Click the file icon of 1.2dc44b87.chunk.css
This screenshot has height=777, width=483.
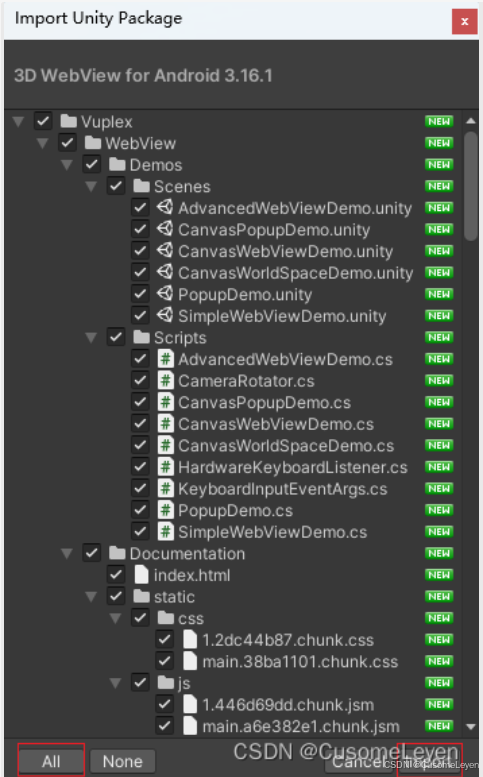190,640
